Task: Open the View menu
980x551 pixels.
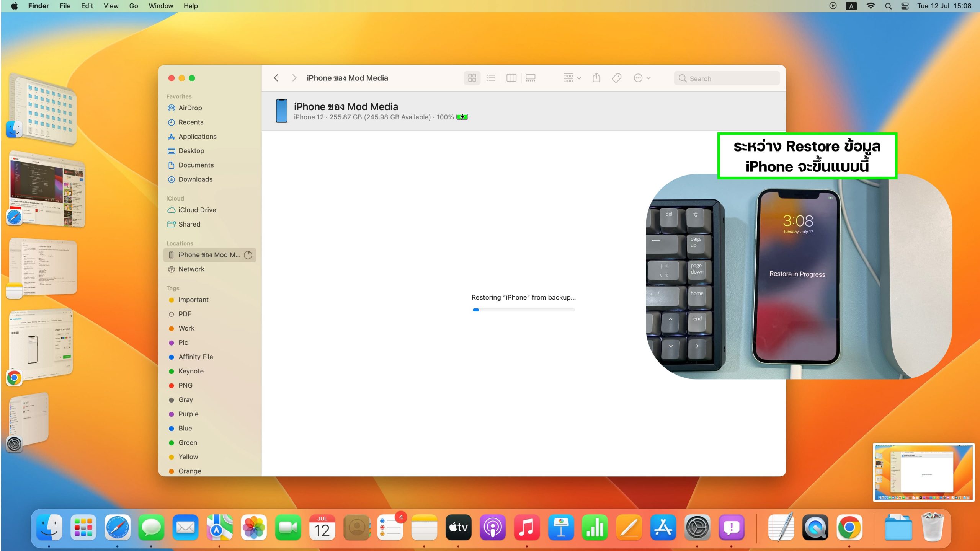Action: pos(111,6)
